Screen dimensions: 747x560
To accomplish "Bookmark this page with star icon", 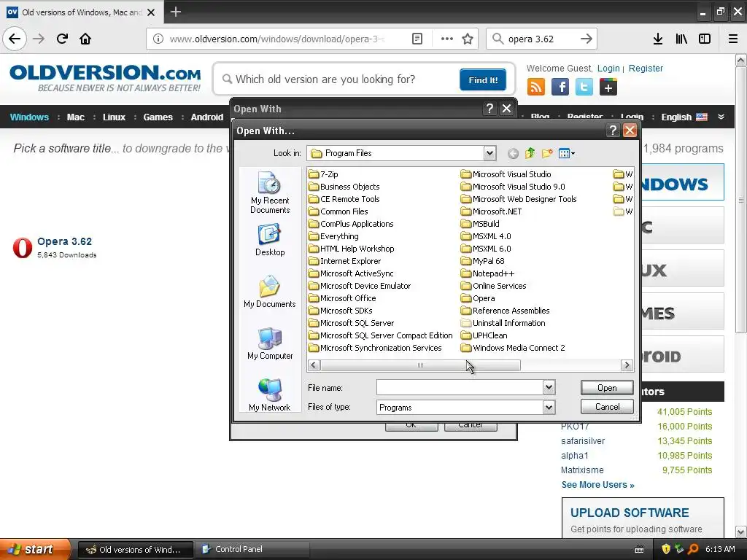I will [x=468, y=39].
